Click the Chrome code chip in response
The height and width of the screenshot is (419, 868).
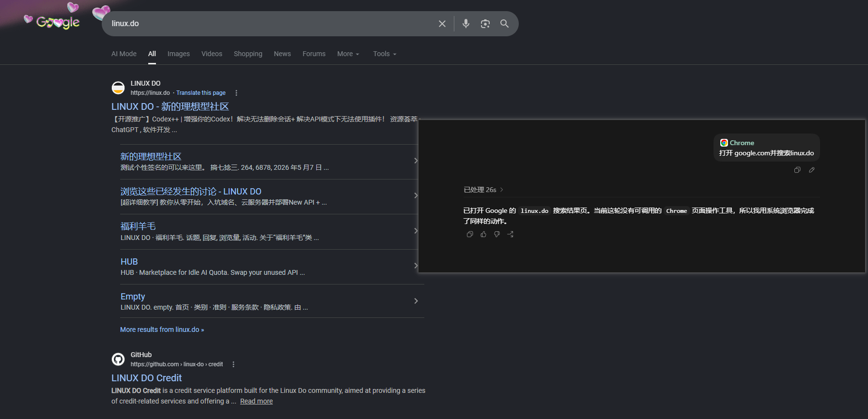[x=677, y=211]
